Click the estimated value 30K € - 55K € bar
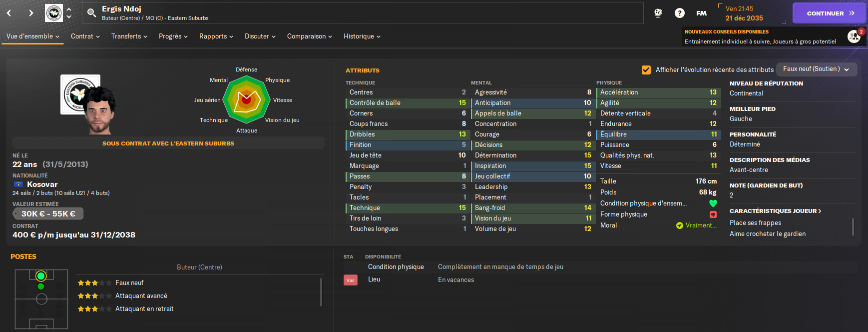This screenshot has height=332, width=868. (48, 213)
